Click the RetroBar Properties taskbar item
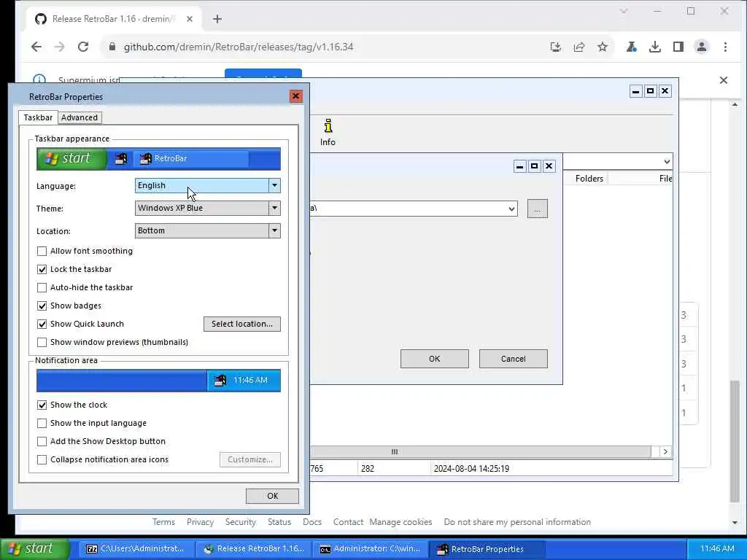 pos(487,548)
